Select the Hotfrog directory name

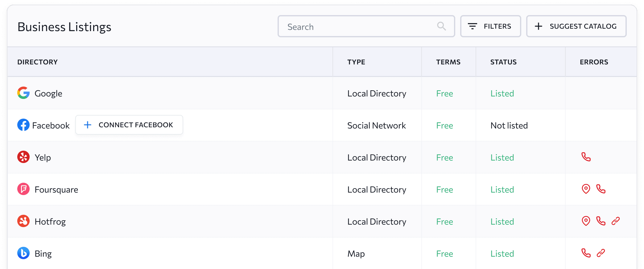pyautogui.click(x=50, y=222)
